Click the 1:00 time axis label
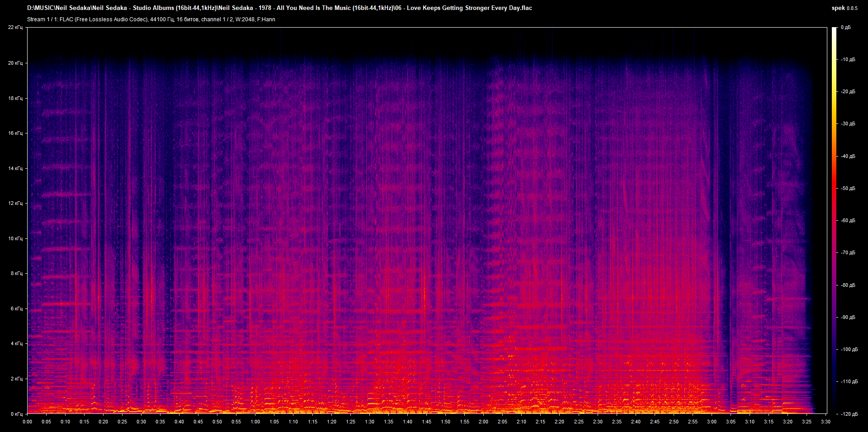Image resolution: width=868 pixels, height=432 pixels. point(255,422)
